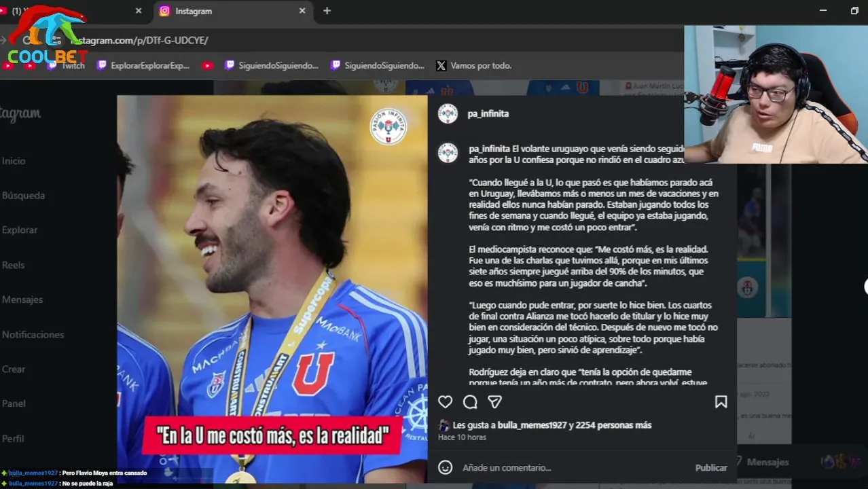868x489 pixels.
Task: Open the emoji picker in comment box
Action: coord(445,467)
